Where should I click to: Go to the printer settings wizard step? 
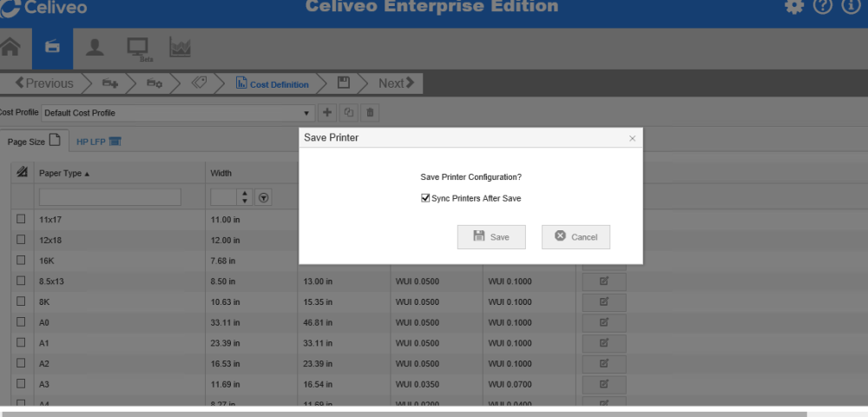(155, 83)
